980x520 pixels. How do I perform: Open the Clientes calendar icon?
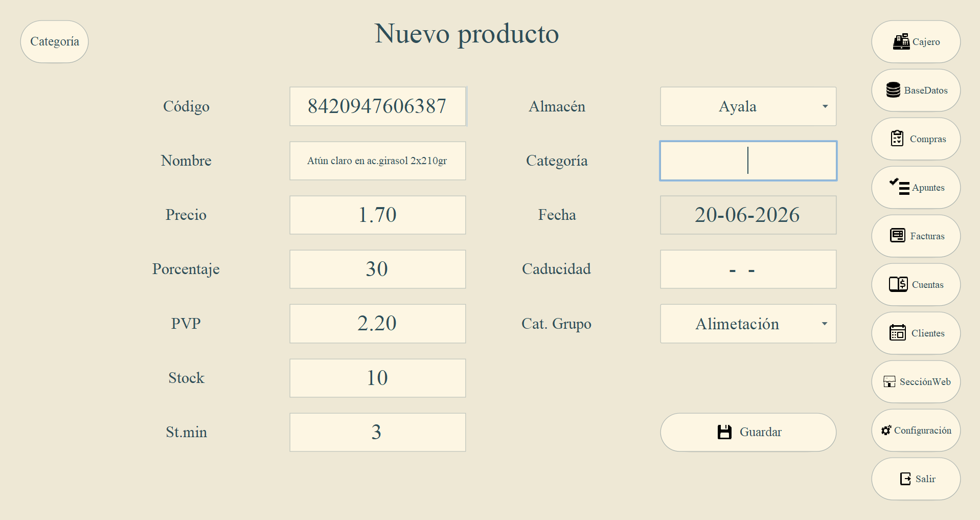(x=897, y=332)
